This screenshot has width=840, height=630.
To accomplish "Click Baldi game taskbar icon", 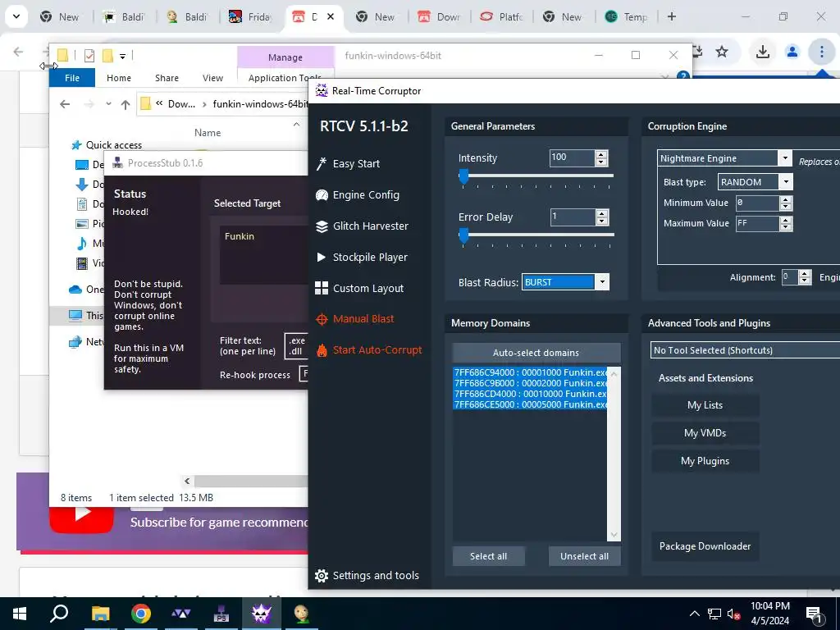I will 302,614.
